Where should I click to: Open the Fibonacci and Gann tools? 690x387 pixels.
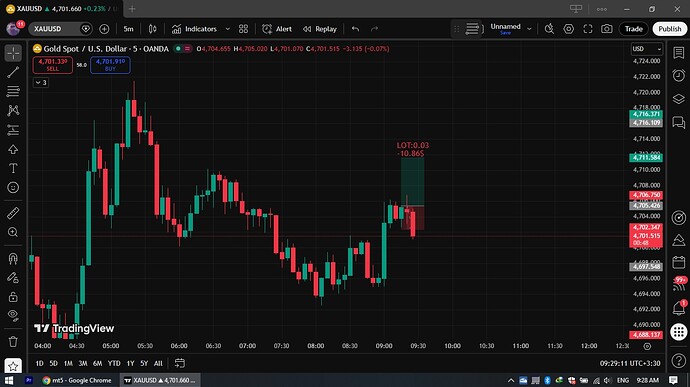[x=13, y=91]
